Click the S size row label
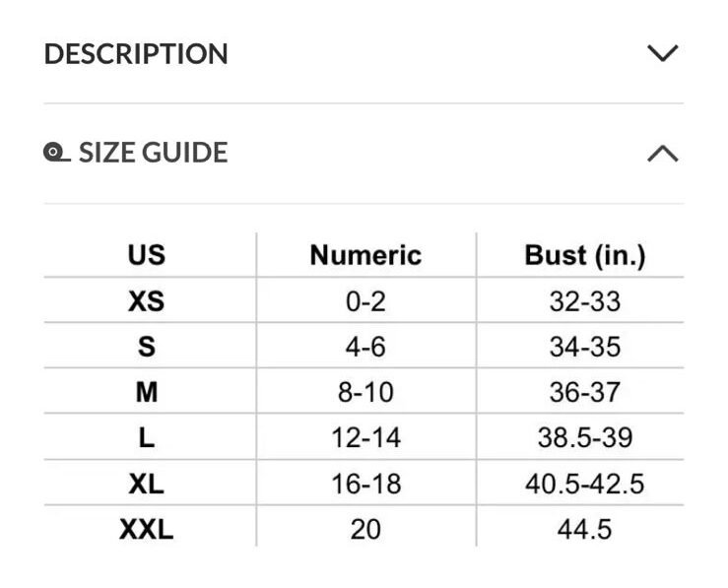Viewport: 728px width, 588px height. [x=147, y=347]
